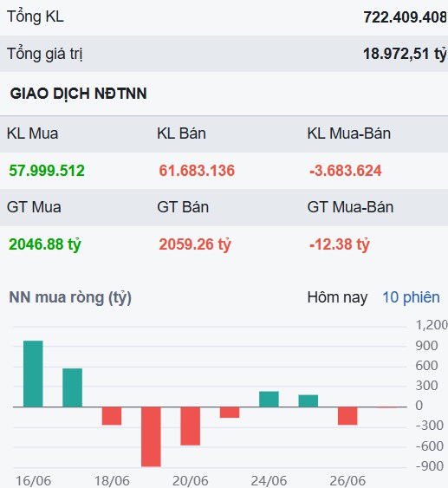
Task: Click the GT Mua-Bán header
Action: [x=350, y=207]
